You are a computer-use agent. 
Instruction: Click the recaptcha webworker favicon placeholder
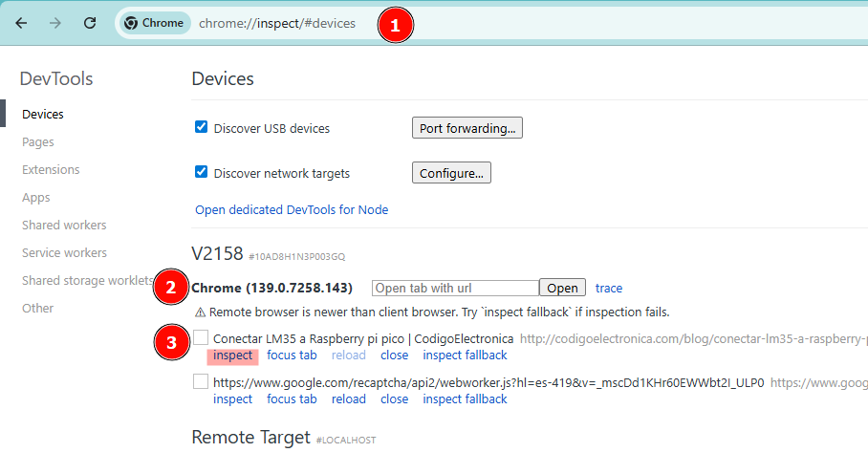coord(201,381)
